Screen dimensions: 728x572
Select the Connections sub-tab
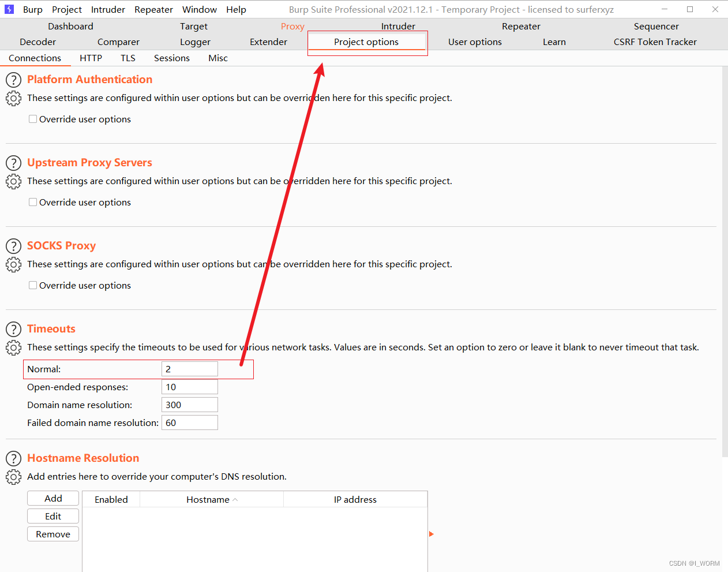[35, 58]
